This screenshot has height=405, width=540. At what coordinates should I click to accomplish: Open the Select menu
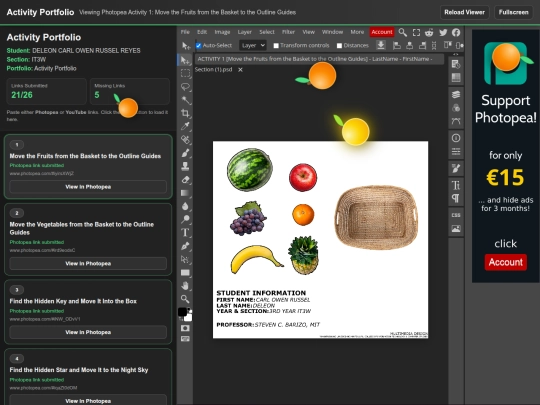267,32
